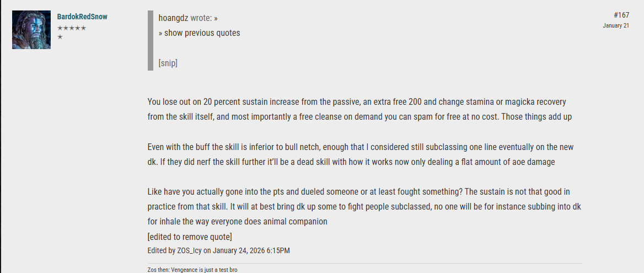Click the gray quote block bar
Screen dimensions: 644x273
(x=151, y=41)
